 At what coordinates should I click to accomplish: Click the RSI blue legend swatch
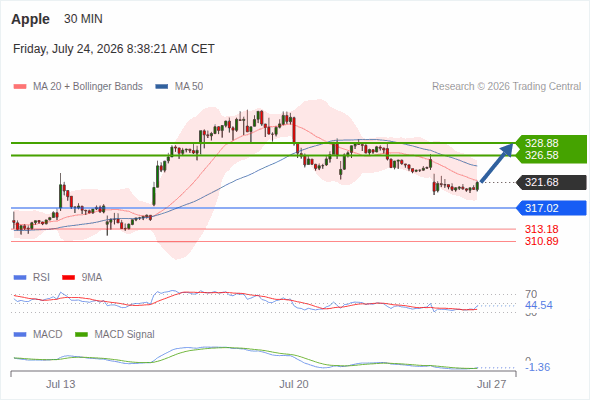coord(20,278)
